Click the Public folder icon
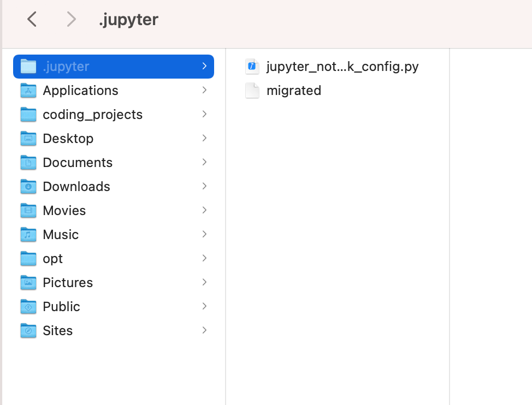This screenshot has width=532, height=405. pos(28,307)
